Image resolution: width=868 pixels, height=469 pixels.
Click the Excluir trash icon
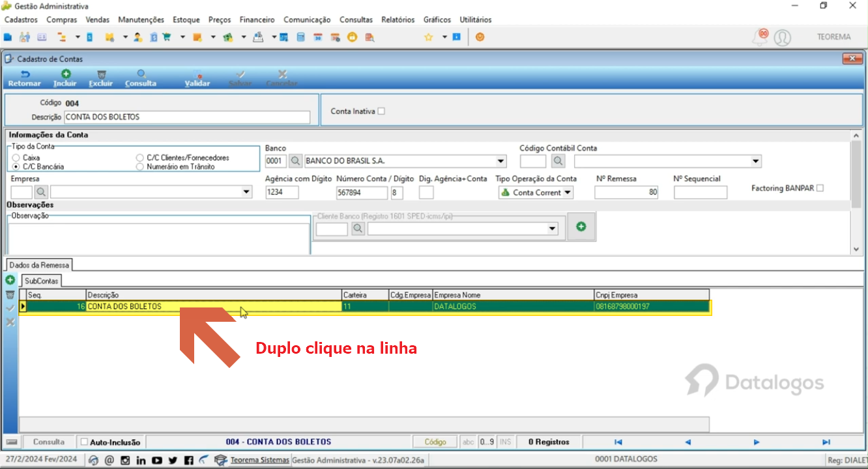(x=101, y=74)
